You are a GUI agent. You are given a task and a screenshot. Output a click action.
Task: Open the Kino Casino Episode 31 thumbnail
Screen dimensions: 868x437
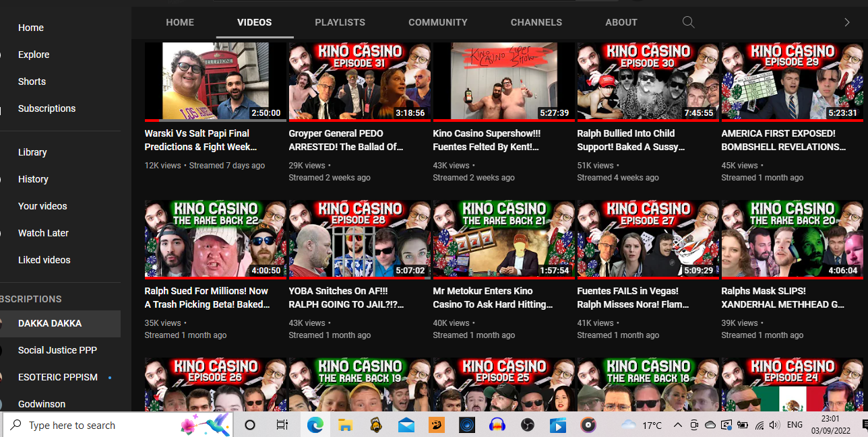(360, 82)
